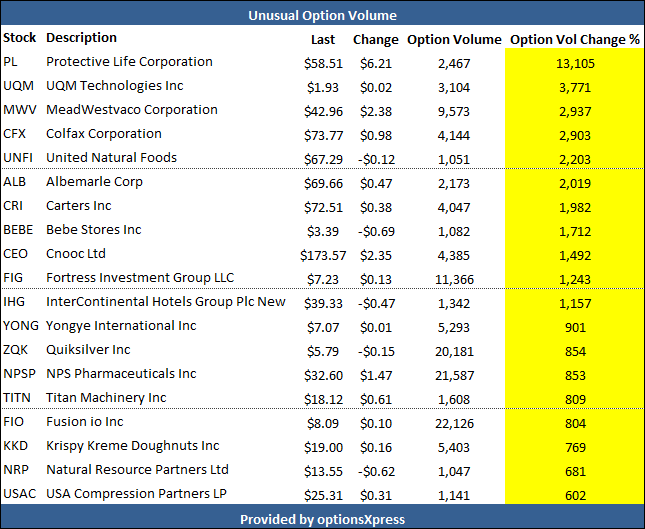
Task: Click the CFX ticker symbol
Action: click(x=14, y=134)
